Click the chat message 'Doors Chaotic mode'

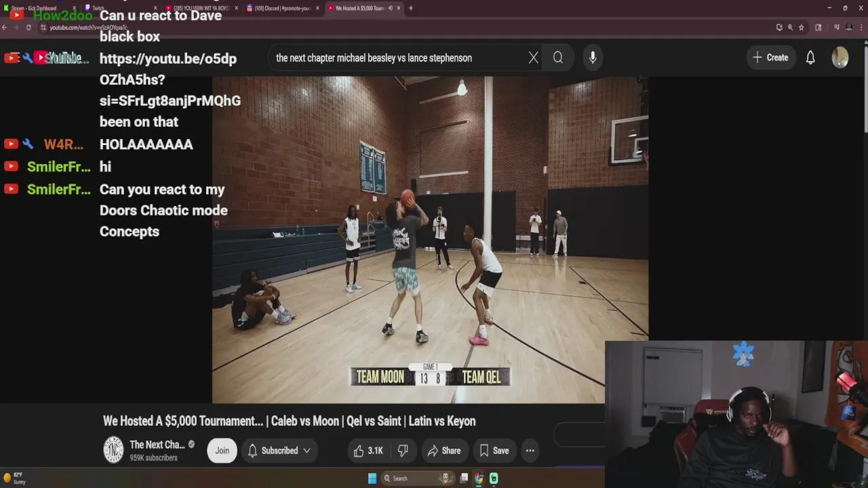point(163,210)
